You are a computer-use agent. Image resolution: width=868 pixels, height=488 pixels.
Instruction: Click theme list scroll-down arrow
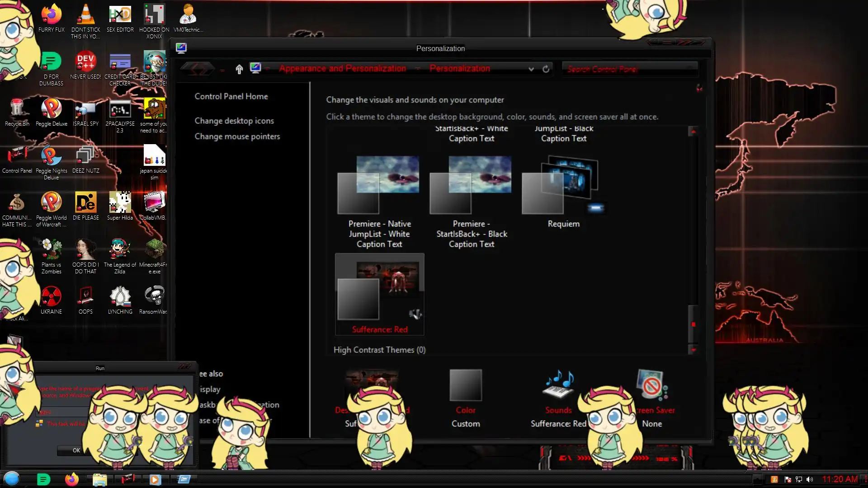(693, 350)
